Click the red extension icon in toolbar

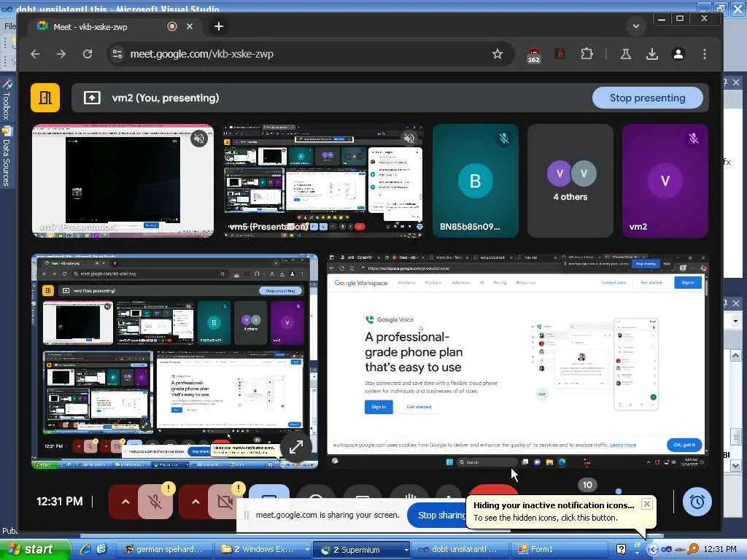tap(560, 54)
